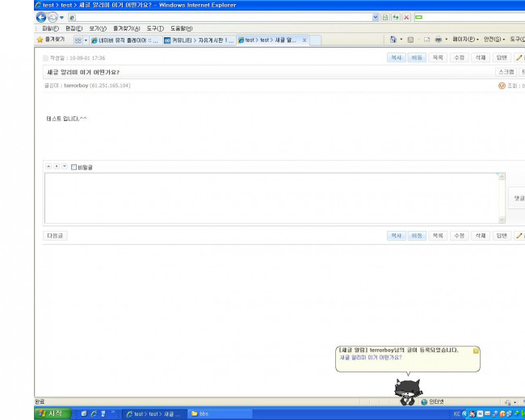Open the 편집(E) menu
The height and width of the screenshot is (420, 525).
(74, 28)
